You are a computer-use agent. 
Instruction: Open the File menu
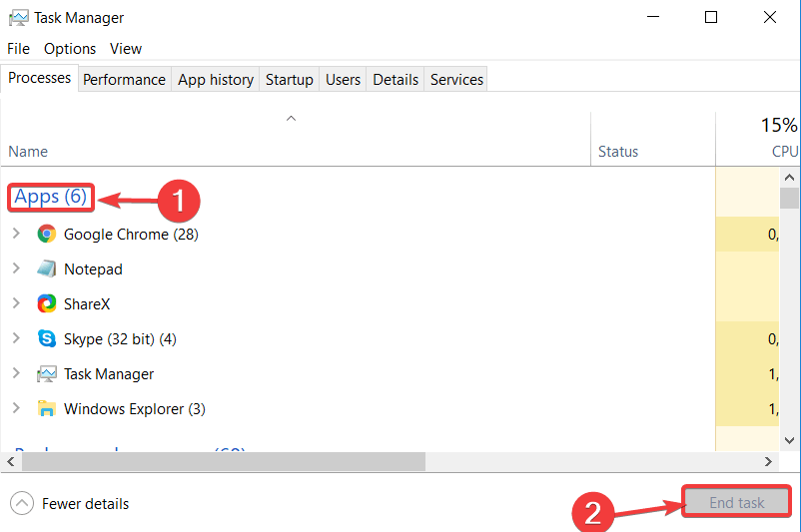[18, 49]
